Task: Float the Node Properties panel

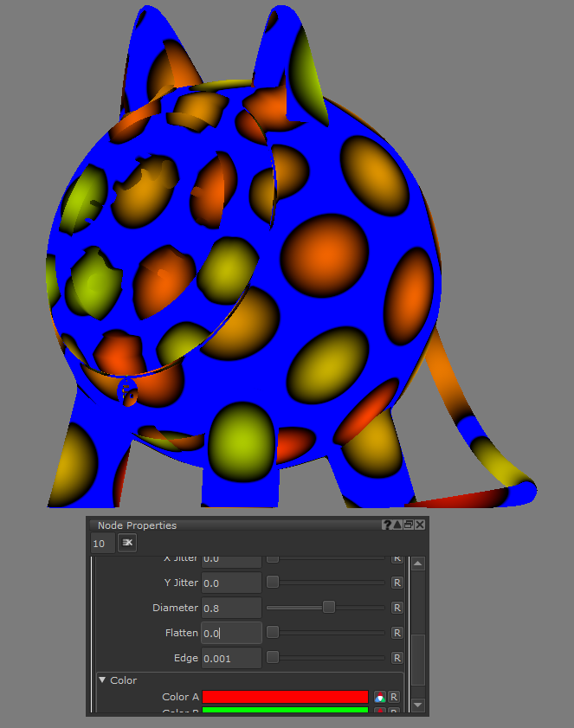Action: [x=409, y=525]
